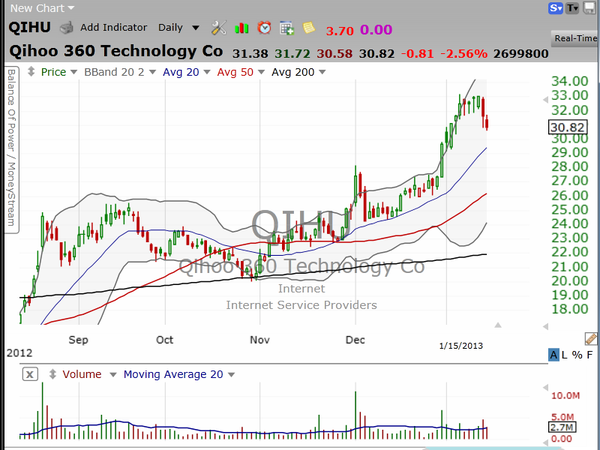Click the pencil drawing tools icon
This screenshot has height=450, width=600.
click(x=591, y=338)
